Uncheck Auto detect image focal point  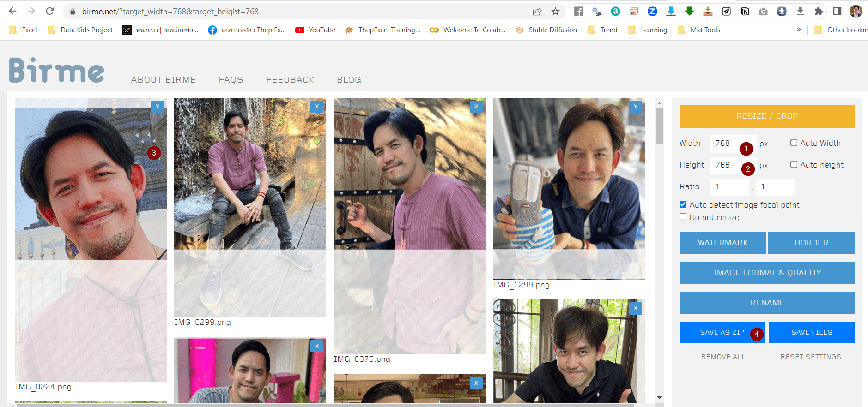(x=683, y=204)
